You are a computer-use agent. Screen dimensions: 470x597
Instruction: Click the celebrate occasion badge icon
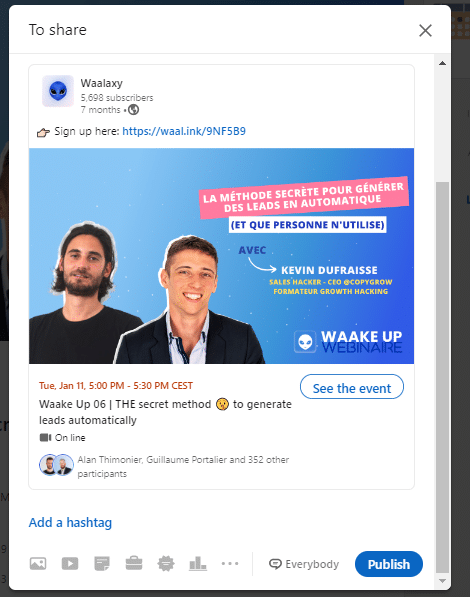[x=166, y=563]
